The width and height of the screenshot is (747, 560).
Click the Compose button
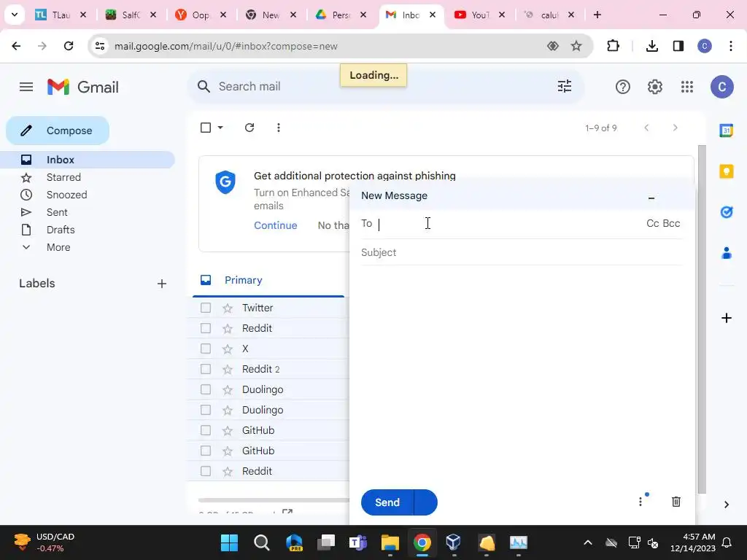(x=58, y=131)
